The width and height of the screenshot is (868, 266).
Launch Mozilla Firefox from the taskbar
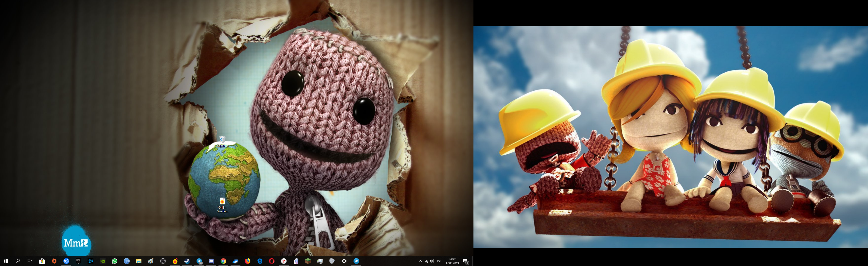tap(248, 261)
